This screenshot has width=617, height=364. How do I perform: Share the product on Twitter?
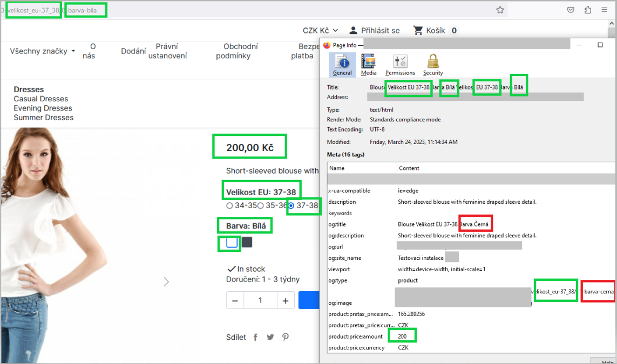point(270,336)
